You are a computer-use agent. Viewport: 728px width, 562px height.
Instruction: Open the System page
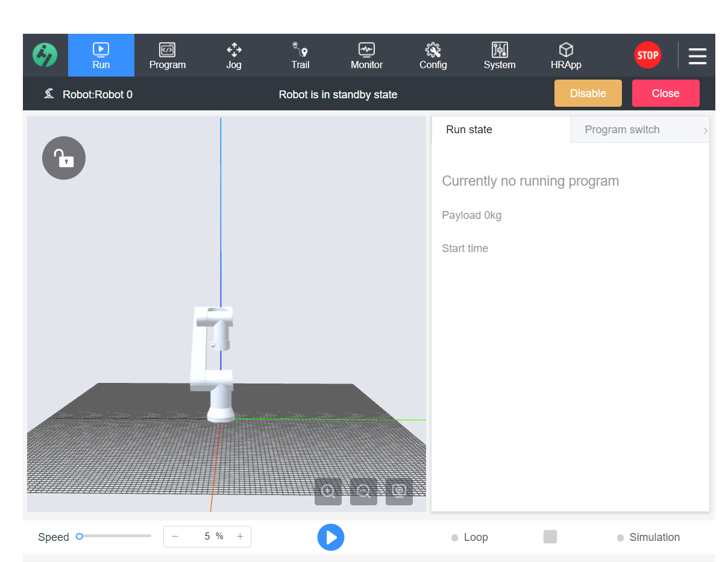point(500,55)
